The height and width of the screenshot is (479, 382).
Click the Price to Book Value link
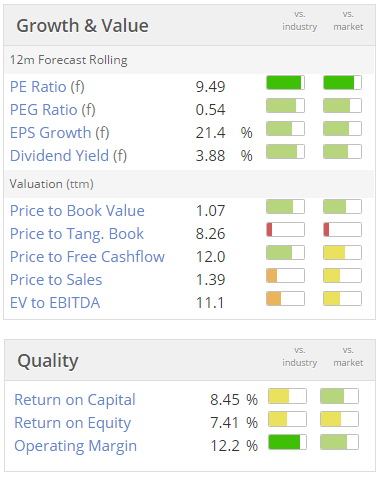(77, 211)
